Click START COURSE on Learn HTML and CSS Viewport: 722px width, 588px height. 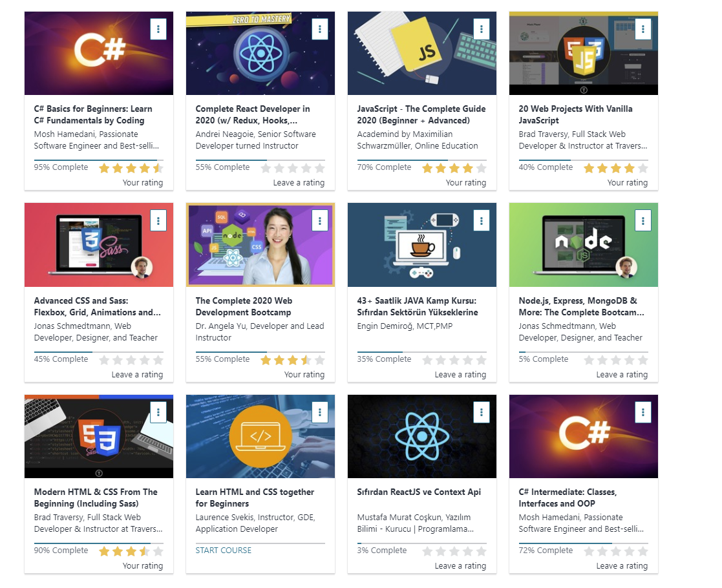click(224, 551)
